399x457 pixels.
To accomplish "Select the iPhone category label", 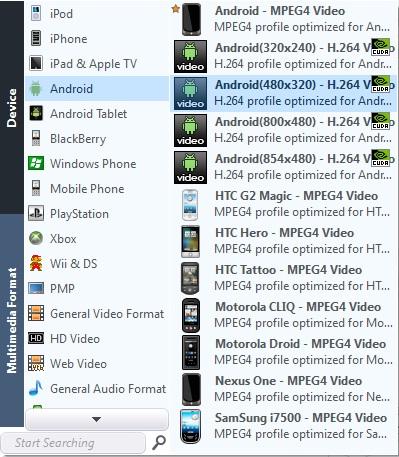I will point(69,39).
